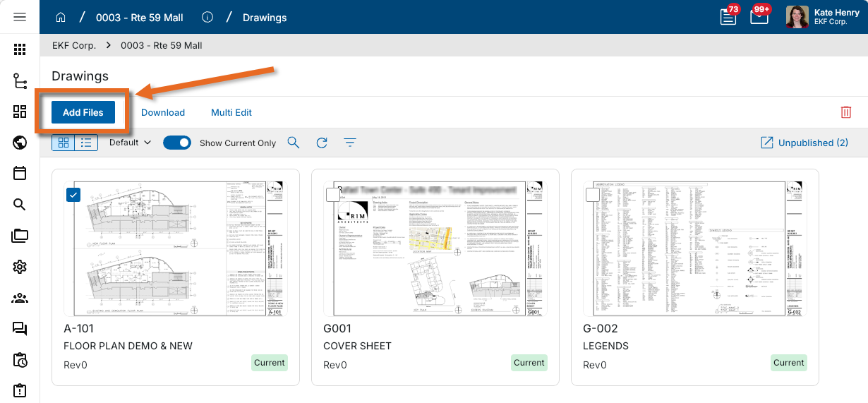Click the Multi Edit option
The image size is (868, 403).
(231, 112)
